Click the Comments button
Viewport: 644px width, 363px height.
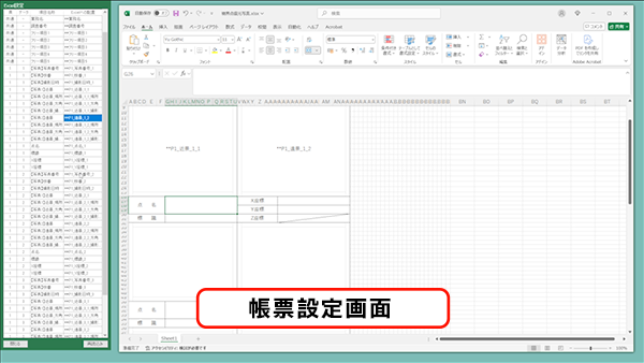point(594,27)
